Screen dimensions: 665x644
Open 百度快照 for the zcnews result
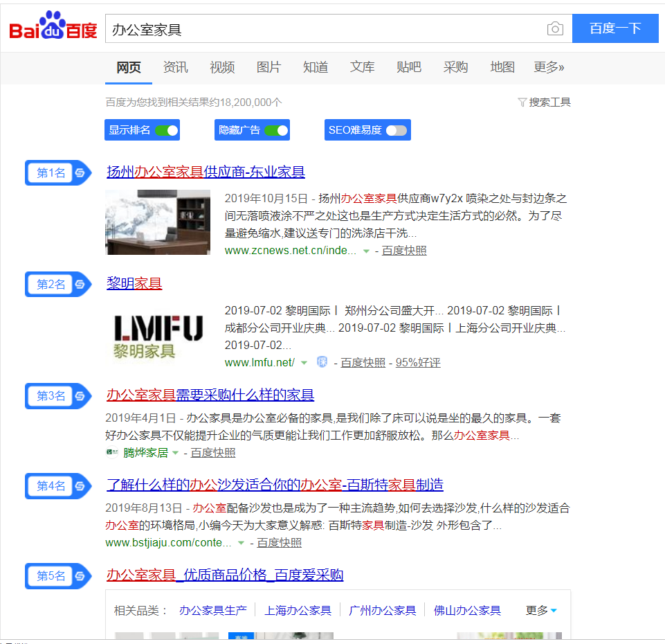pos(404,251)
